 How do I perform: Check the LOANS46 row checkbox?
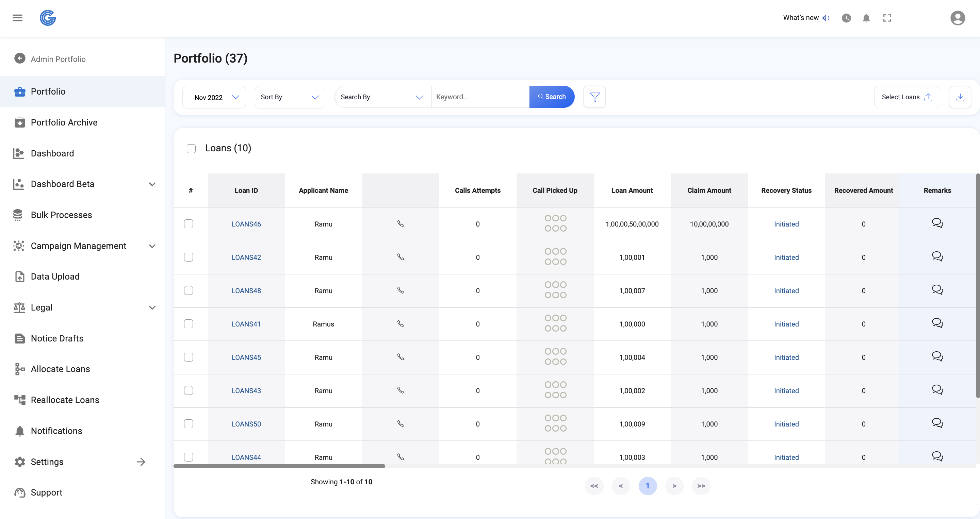click(x=189, y=224)
